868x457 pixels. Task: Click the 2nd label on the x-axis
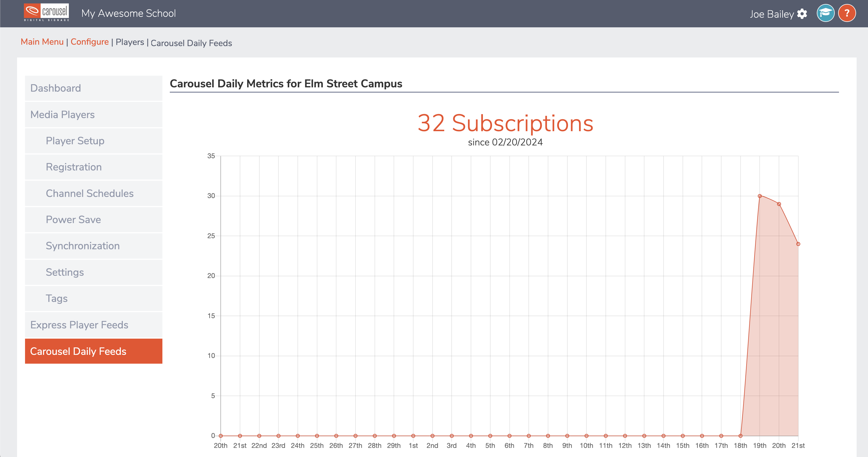tap(432, 446)
